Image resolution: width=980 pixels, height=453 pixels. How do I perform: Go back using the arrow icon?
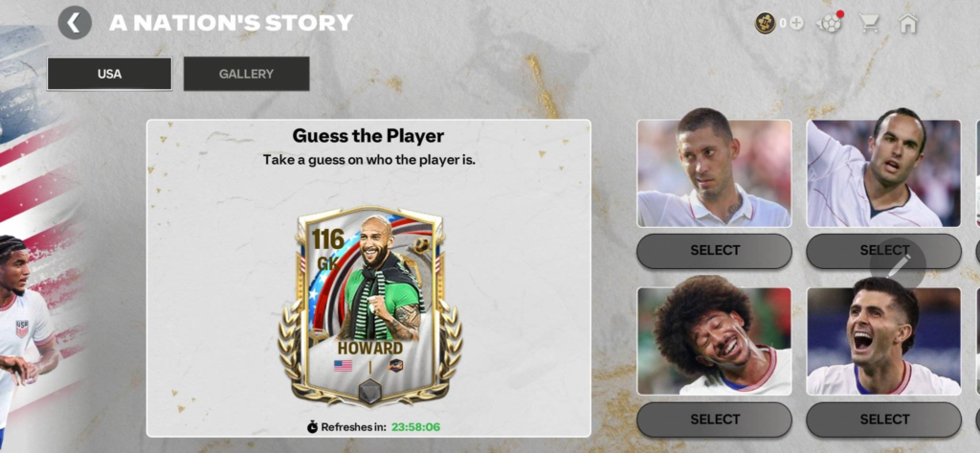[x=75, y=23]
